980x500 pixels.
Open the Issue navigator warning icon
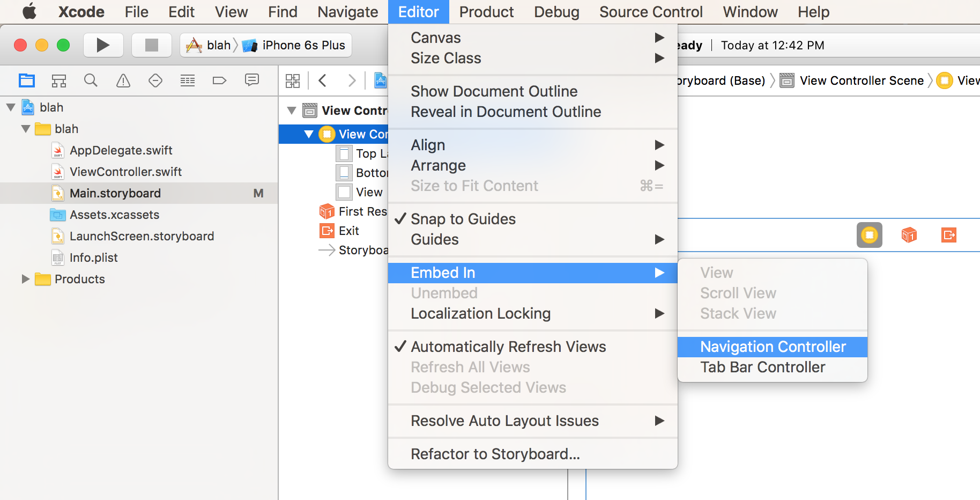point(123,80)
